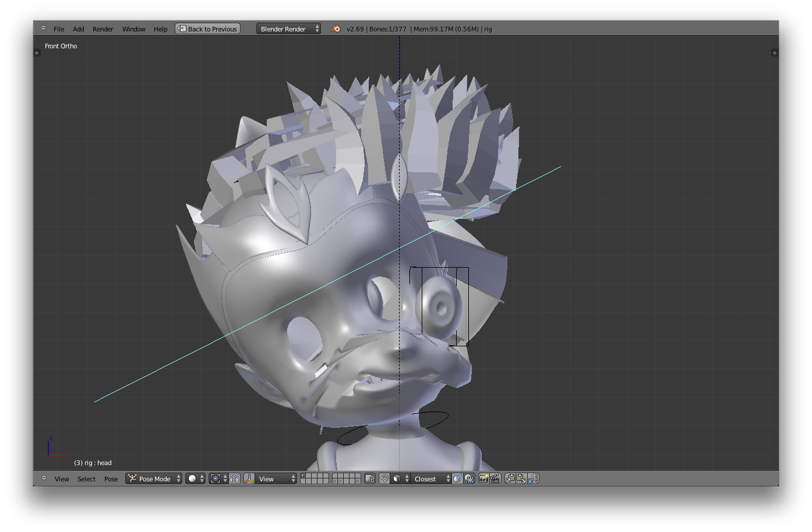812x532 pixels.
Task: Render OpenGL animation with clapper icon
Action: pos(495,478)
